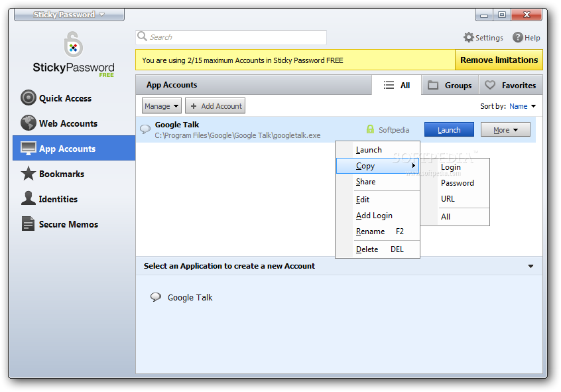Copy the Login from the submenu
The width and height of the screenshot is (561, 392).
coord(455,167)
